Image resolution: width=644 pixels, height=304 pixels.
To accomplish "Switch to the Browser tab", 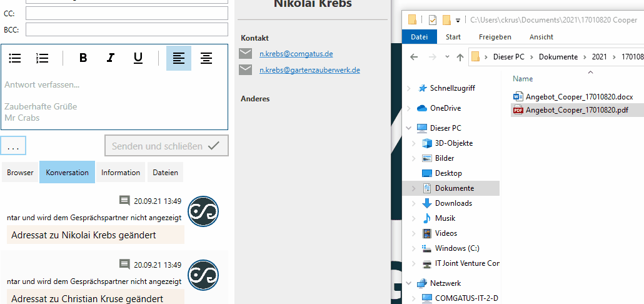I will tap(20, 173).
